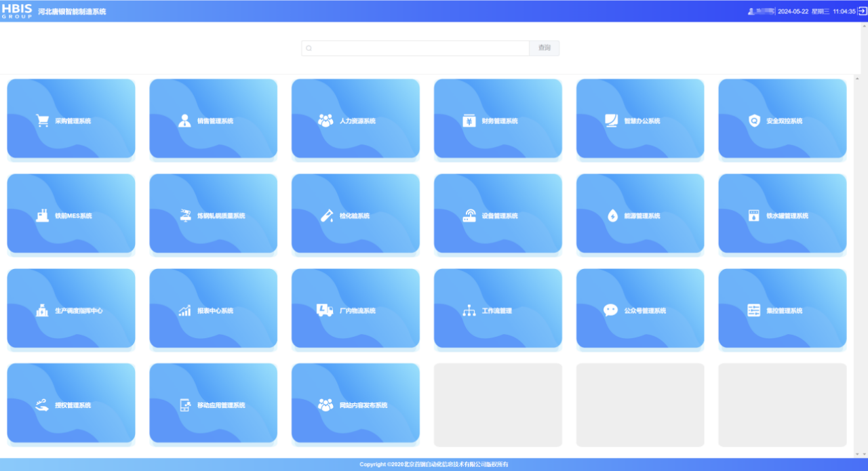Click the scrollbar down arrow at bottom right
Screen dimensions: 868x471
pos(857,453)
